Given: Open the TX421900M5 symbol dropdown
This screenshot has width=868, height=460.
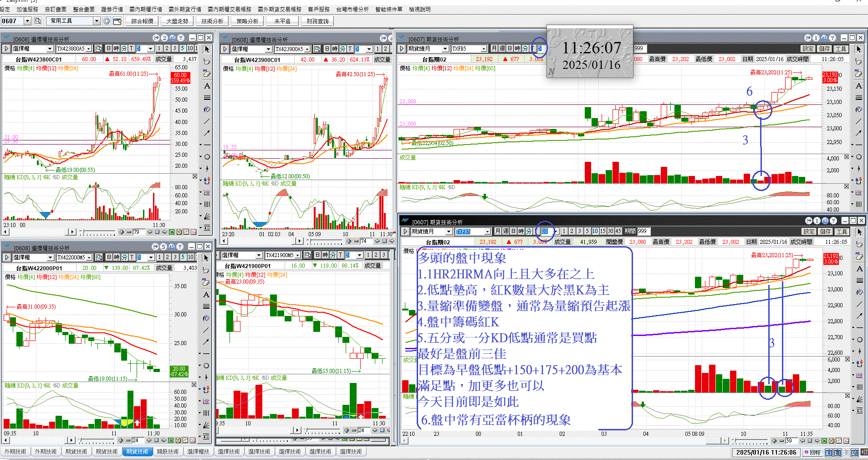Looking at the screenshot, I should pos(298,255).
